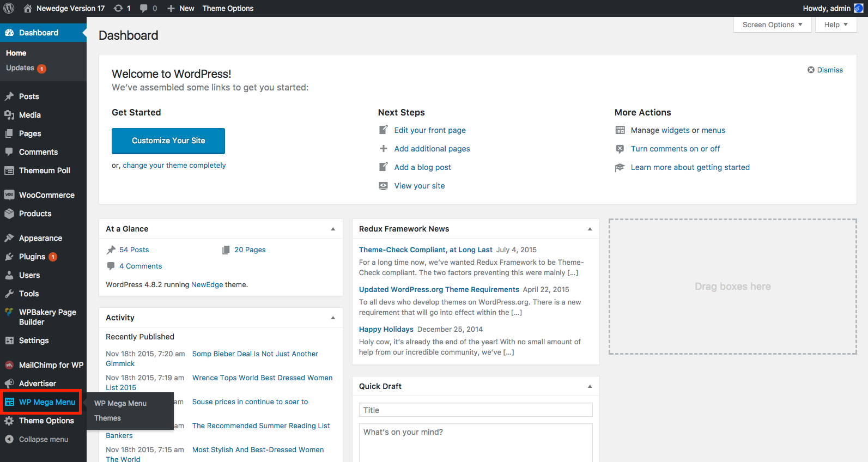The image size is (868, 462).
Task: Click the updates refresh icon in admin bar
Action: click(x=118, y=8)
